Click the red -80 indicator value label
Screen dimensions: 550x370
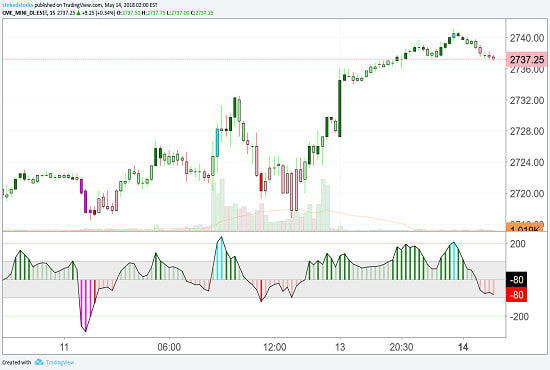516,295
